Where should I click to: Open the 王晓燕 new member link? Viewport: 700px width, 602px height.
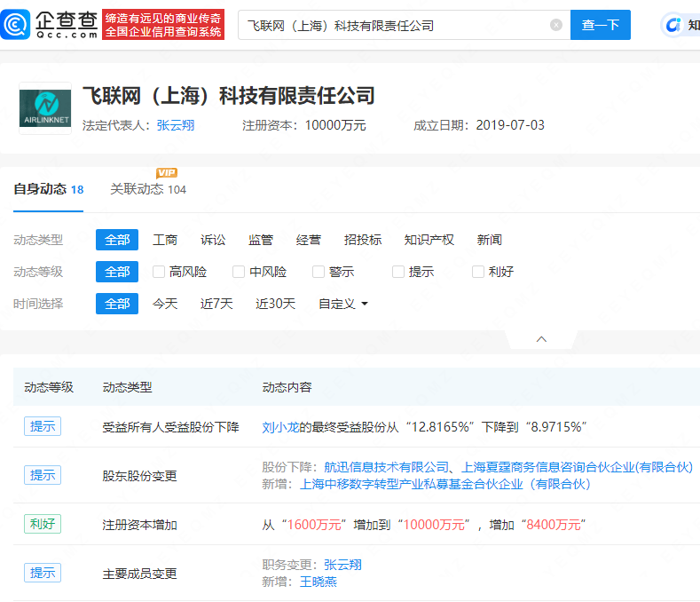point(318,582)
